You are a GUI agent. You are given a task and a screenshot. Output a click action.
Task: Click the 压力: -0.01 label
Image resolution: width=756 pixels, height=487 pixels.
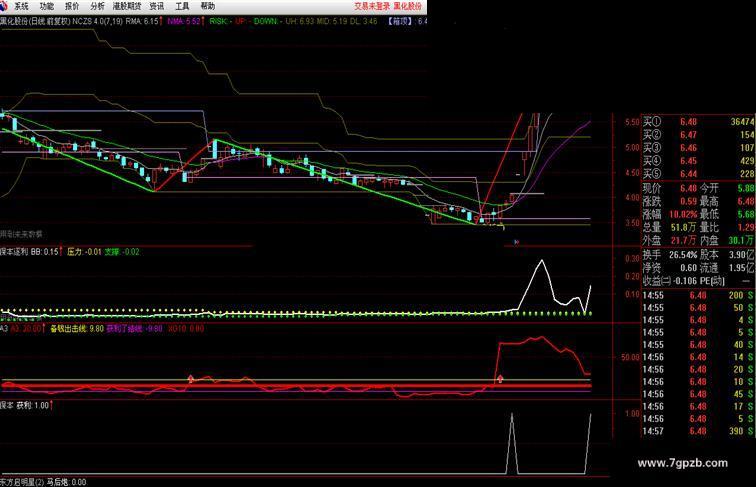click(x=84, y=252)
